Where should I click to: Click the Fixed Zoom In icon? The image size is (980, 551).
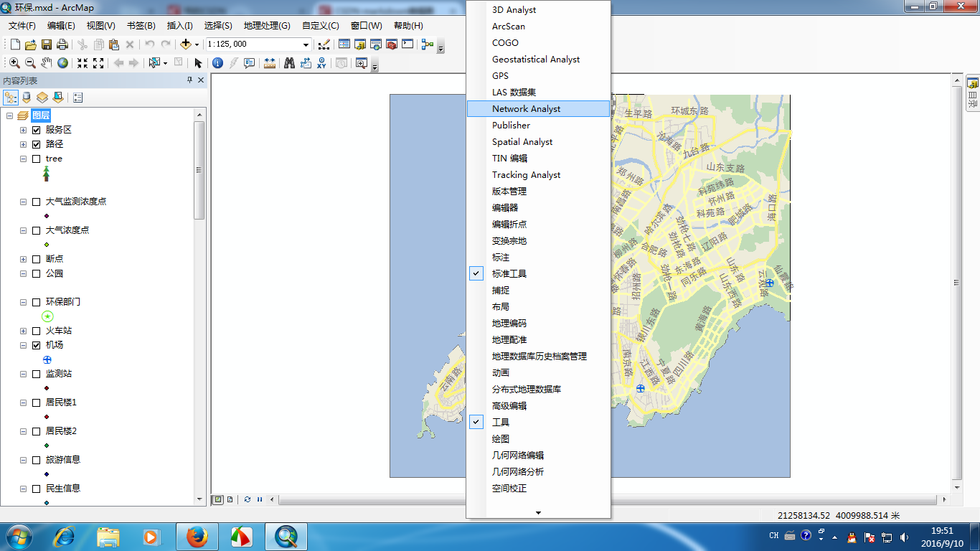83,63
